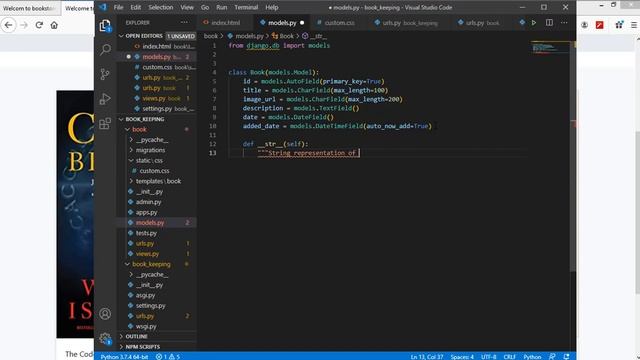Open the Help menu

(x=271, y=7)
